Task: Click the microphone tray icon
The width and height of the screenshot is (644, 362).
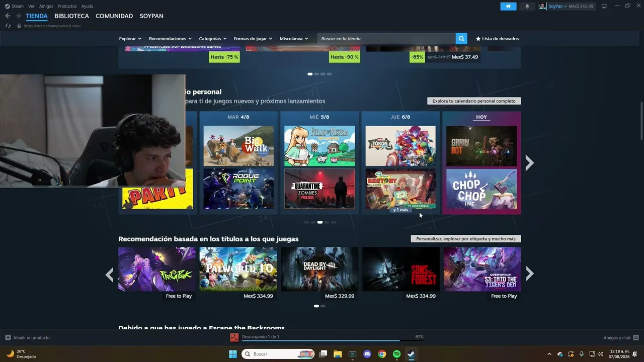Action: (x=582, y=354)
